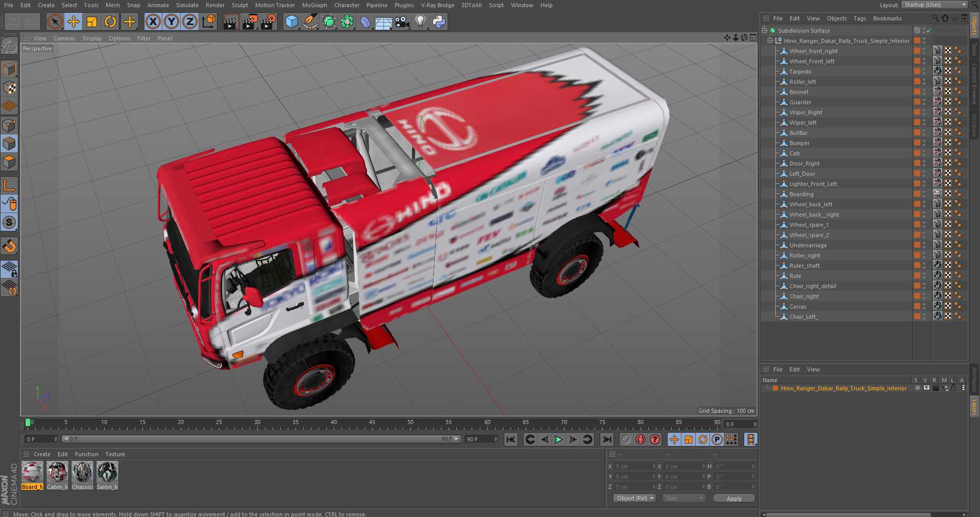980x517 pixels.
Task: Click the record active objects button
Action: (626, 439)
